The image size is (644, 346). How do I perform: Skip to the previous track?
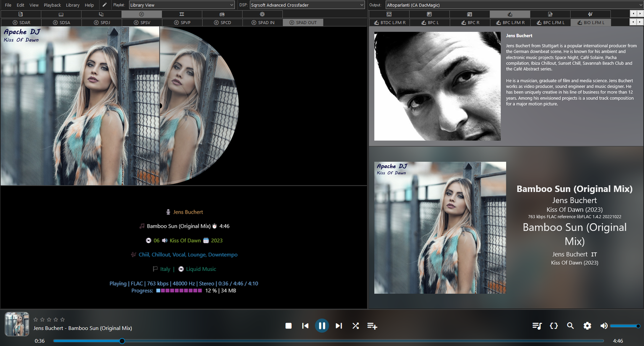coord(305,326)
